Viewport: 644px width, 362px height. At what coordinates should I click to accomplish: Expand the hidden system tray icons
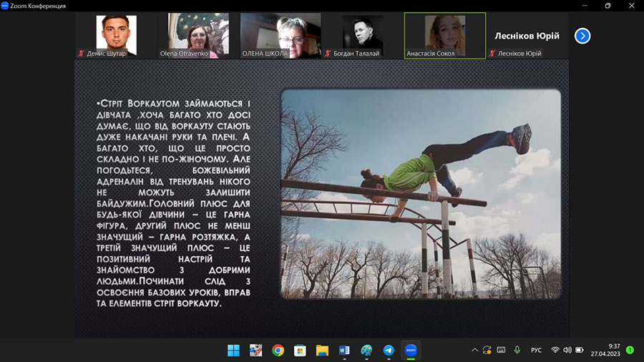point(475,350)
